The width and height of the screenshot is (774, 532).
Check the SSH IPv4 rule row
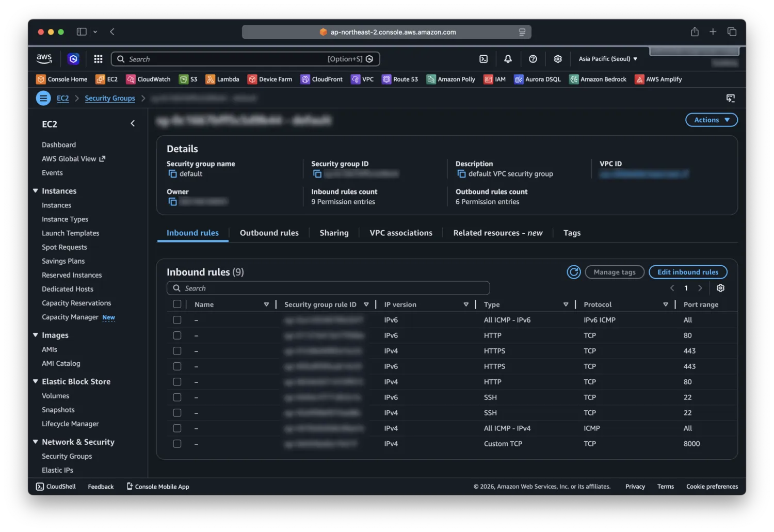(177, 413)
